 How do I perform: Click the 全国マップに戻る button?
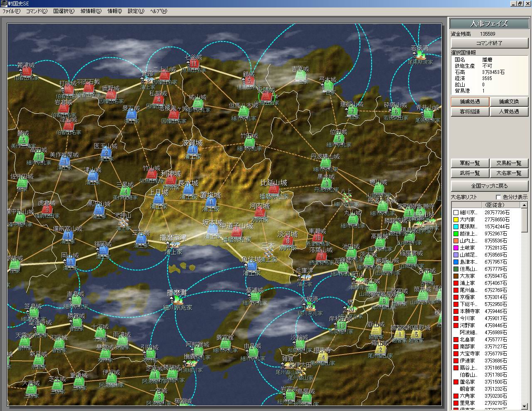489,186
